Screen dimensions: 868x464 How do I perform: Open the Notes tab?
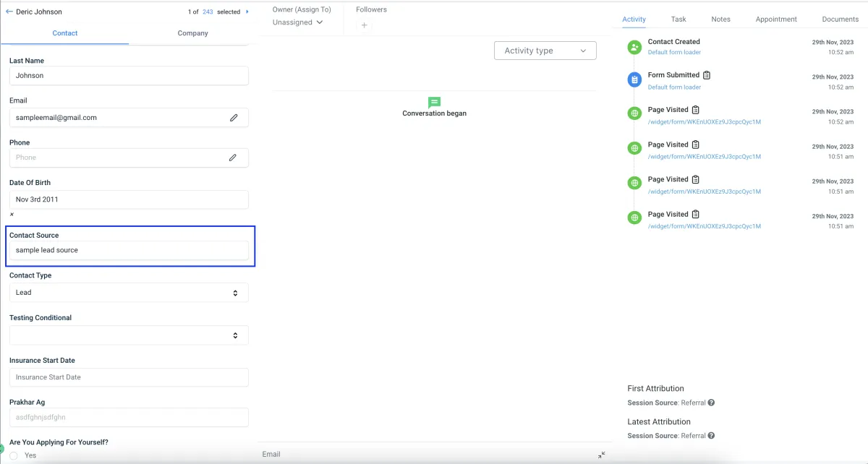point(720,19)
